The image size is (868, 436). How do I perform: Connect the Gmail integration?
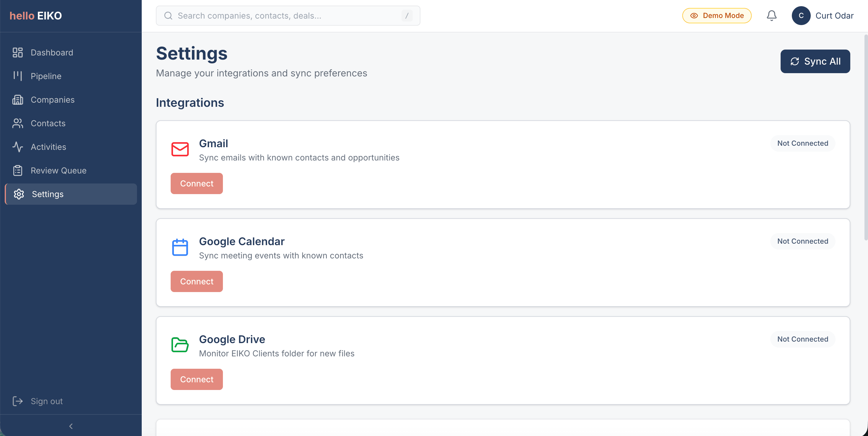click(x=196, y=183)
